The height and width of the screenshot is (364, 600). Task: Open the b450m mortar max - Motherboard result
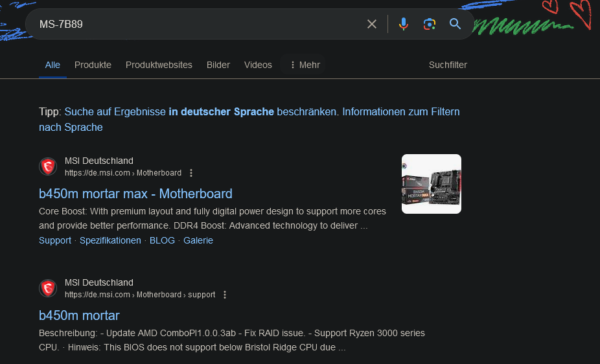(x=135, y=194)
